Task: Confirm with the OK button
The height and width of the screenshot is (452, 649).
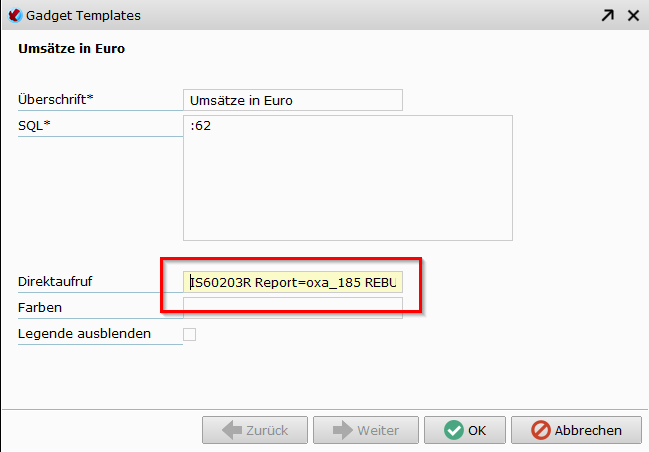Action: (464, 430)
